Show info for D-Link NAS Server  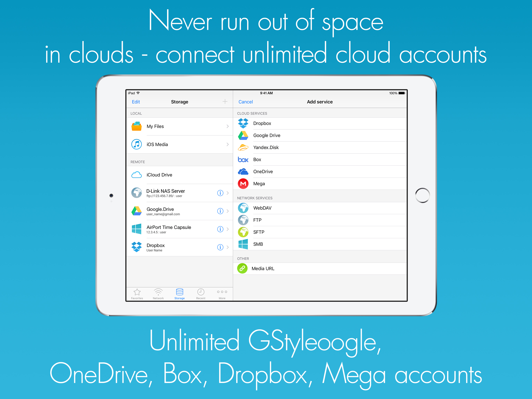[x=220, y=193]
